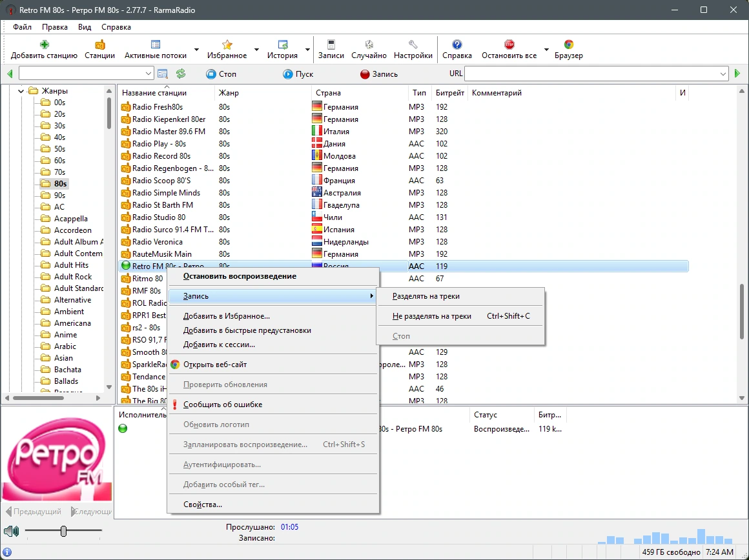Open the Правка menu

pos(54,26)
